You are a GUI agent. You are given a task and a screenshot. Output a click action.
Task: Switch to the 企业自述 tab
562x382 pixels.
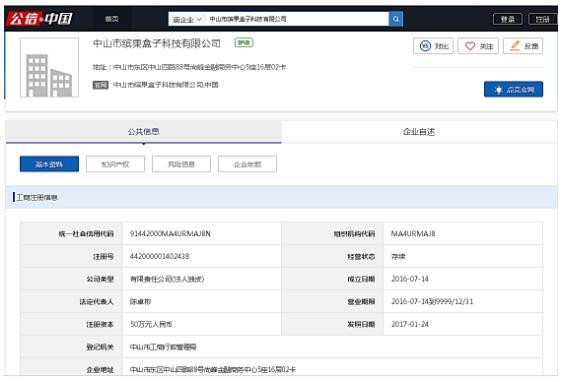(419, 132)
